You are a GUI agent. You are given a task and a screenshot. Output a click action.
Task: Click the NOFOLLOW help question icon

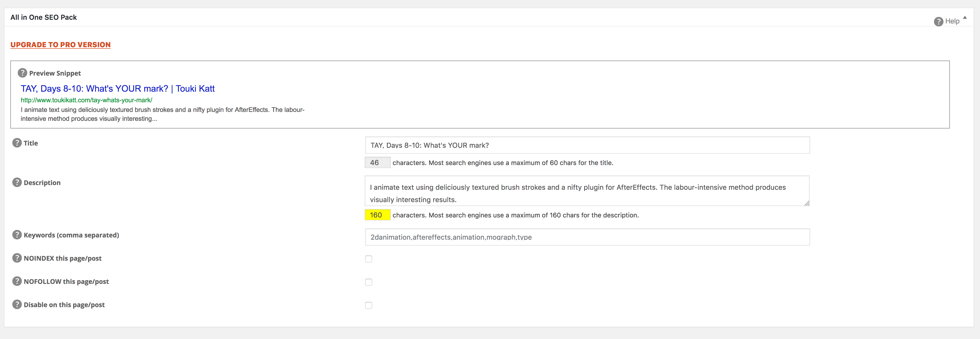click(17, 281)
